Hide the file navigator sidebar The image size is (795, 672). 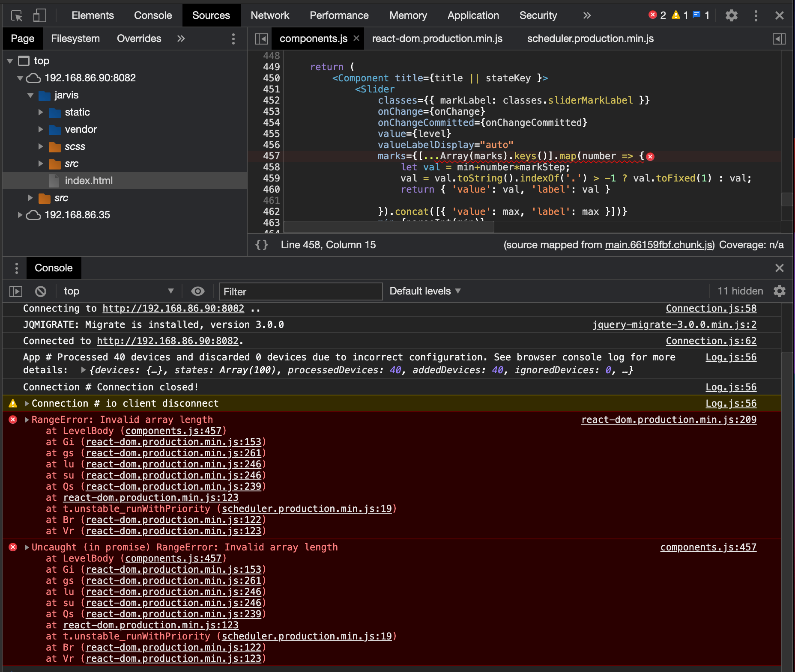pos(261,39)
